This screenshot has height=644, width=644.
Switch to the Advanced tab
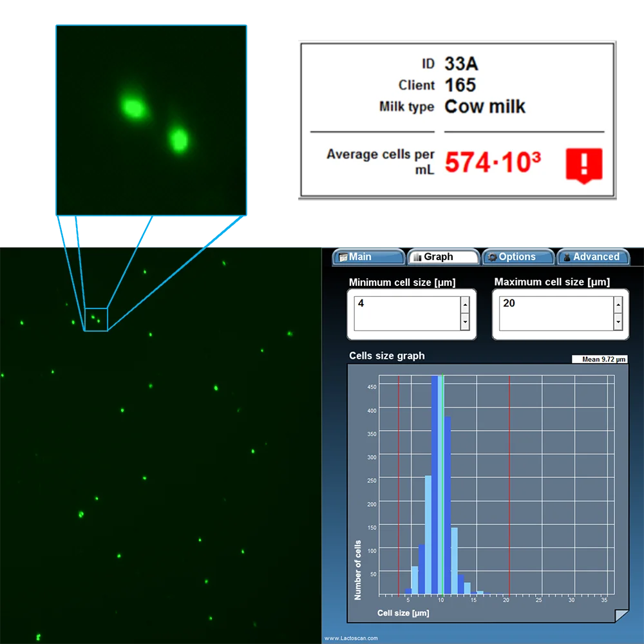coord(592,256)
